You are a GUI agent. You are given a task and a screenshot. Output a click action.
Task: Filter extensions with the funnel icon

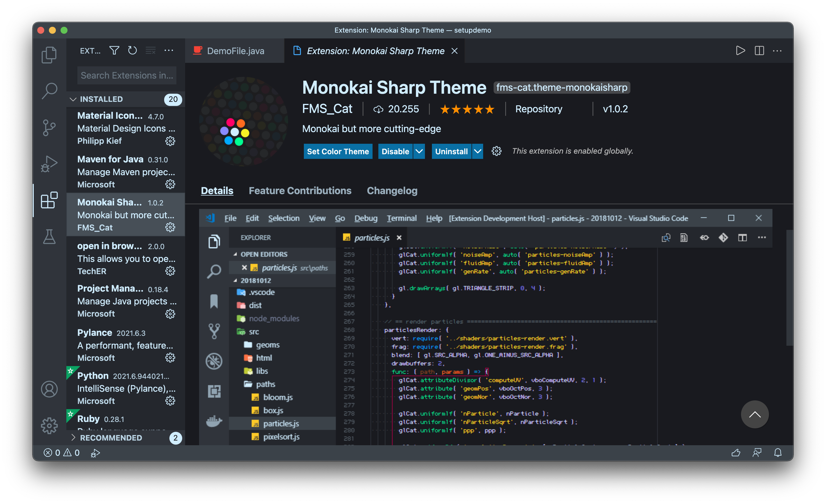pyautogui.click(x=114, y=51)
